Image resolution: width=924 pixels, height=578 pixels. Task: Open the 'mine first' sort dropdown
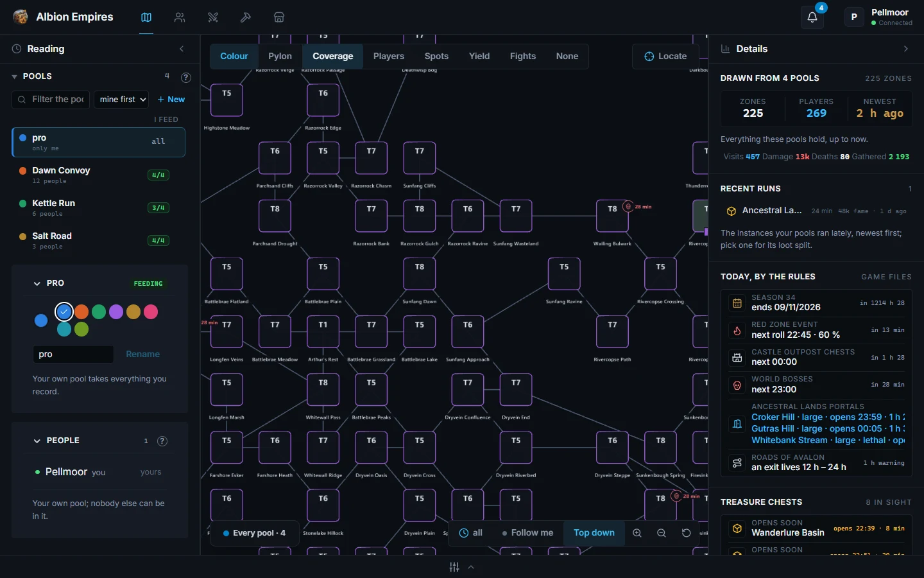tap(121, 100)
